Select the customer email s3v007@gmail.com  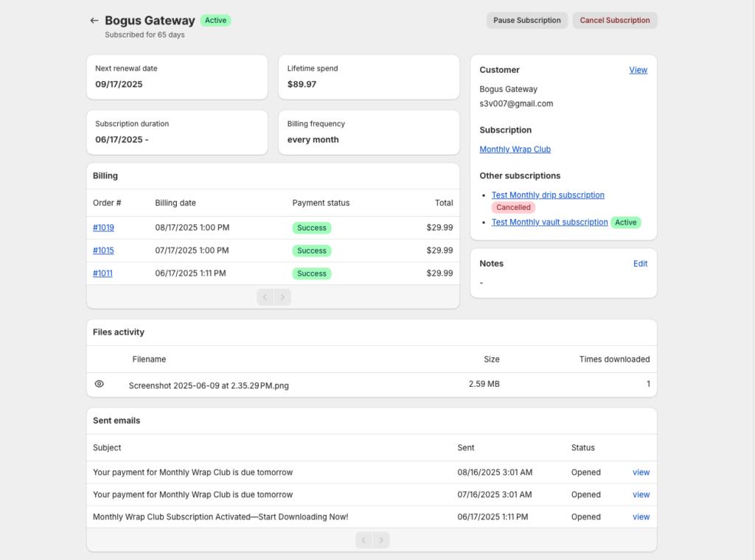pos(516,103)
